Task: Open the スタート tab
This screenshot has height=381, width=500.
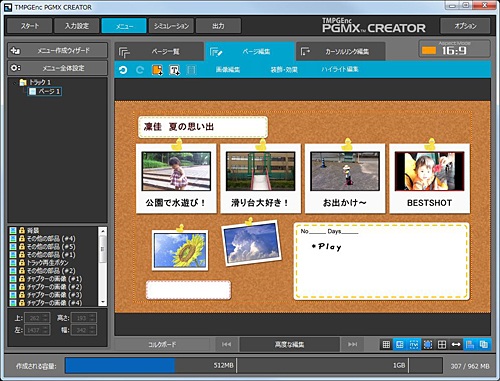Action: 30,26
